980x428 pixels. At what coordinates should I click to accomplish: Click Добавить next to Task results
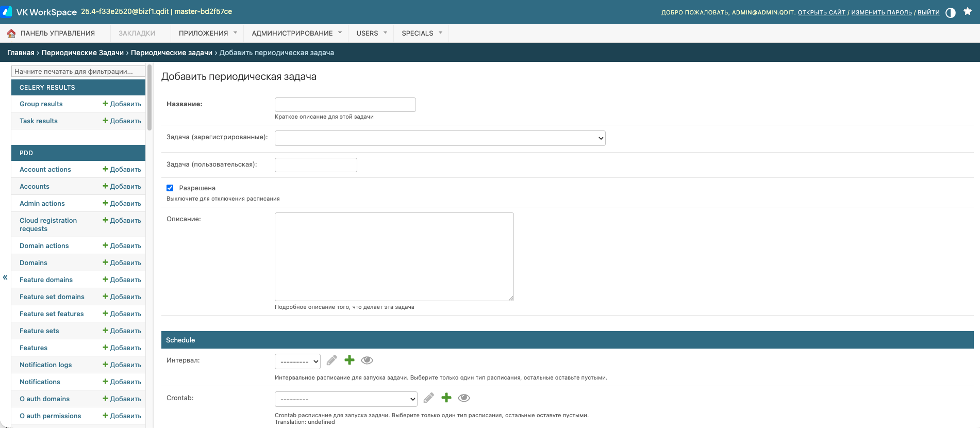[x=122, y=121]
